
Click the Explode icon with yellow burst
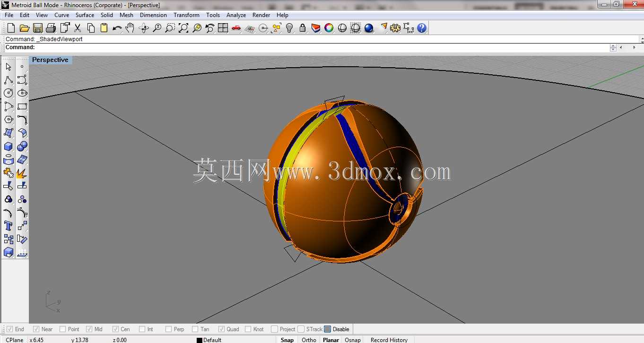[x=22, y=173]
